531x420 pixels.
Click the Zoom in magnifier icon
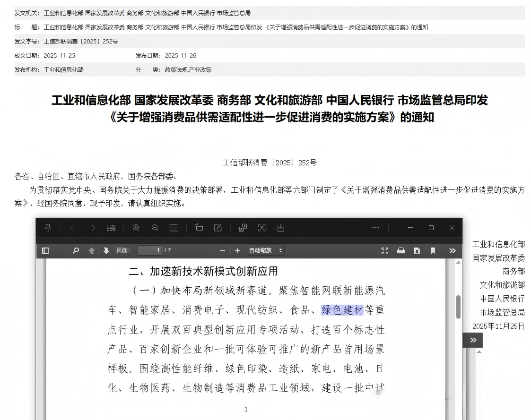point(136,228)
